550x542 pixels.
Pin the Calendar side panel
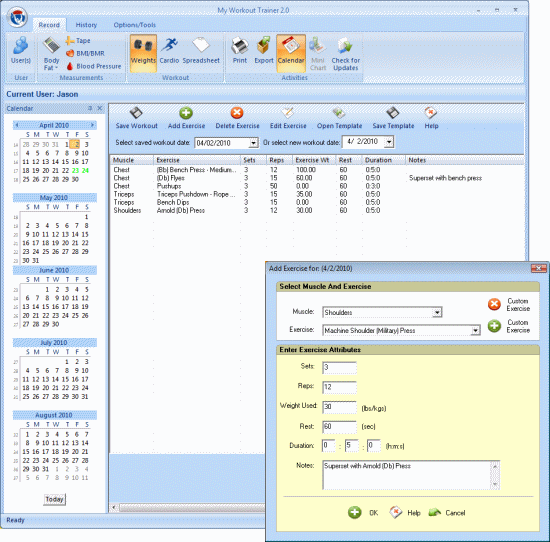point(90,108)
